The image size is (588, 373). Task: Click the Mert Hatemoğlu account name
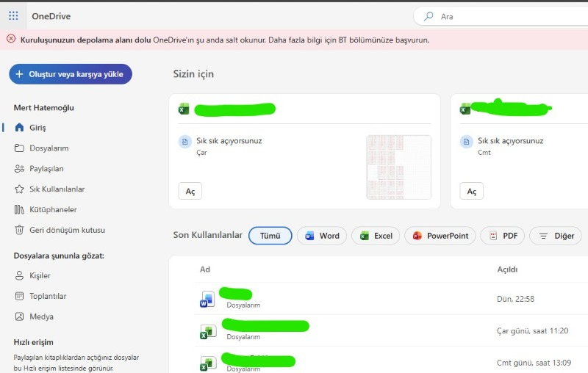[43, 108]
